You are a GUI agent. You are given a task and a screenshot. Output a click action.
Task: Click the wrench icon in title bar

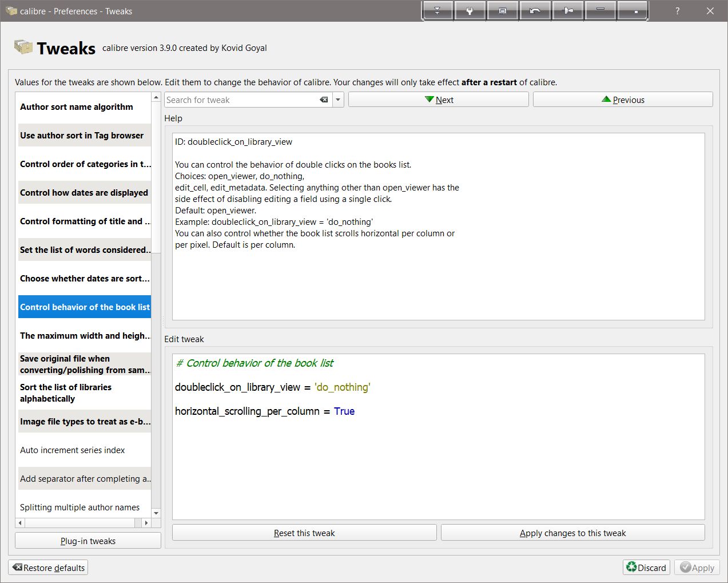pyautogui.click(x=470, y=11)
